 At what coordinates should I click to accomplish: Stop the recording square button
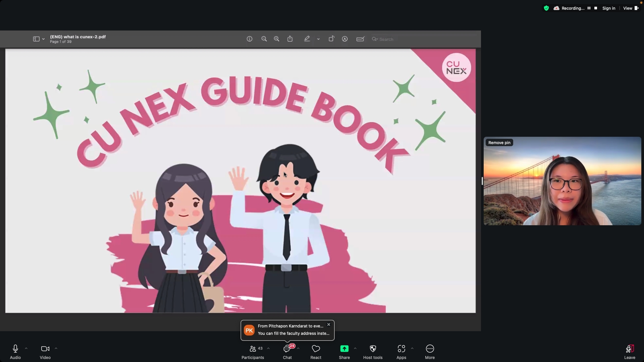click(x=596, y=8)
